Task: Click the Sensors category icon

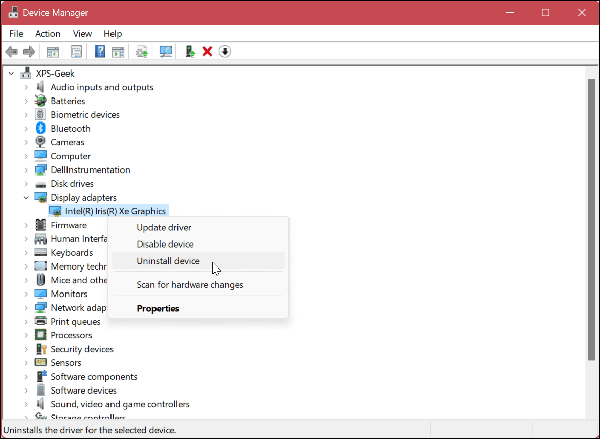Action: tap(40, 362)
